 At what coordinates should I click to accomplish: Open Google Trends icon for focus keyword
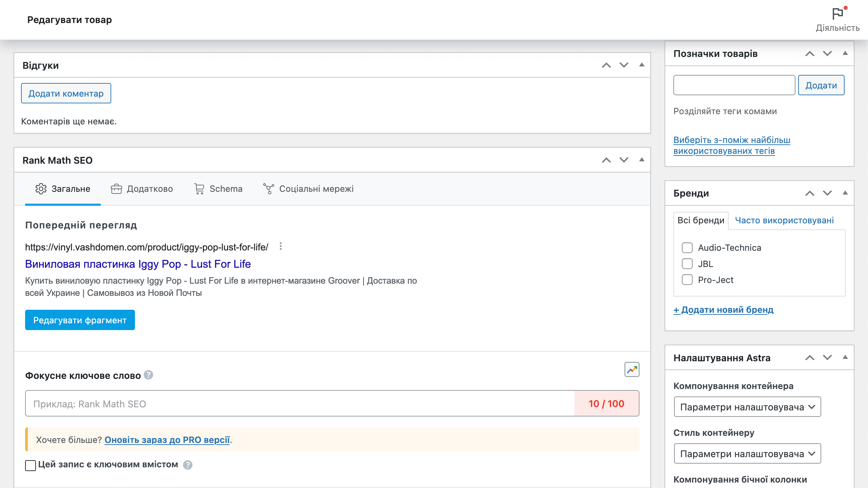click(x=632, y=369)
